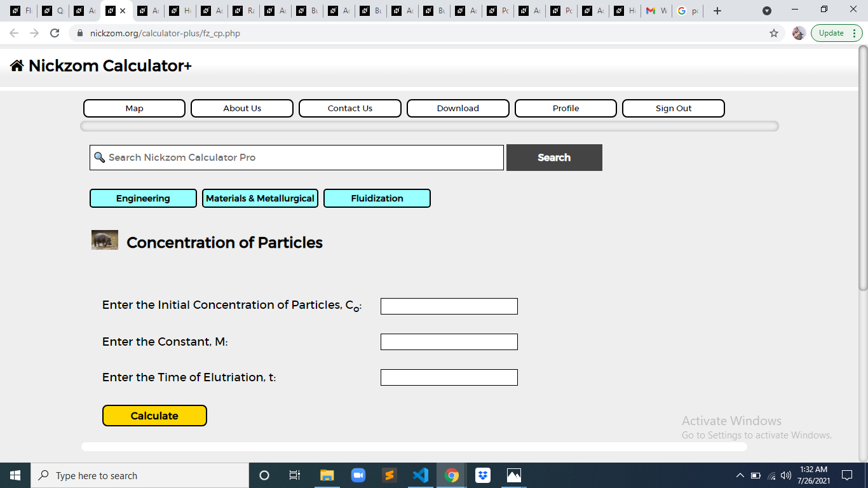The width and height of the screenshot is (868, 488).
Task: Go forward using the browser forward arrow
Action: pyautogui.click(x=34, y=33)
